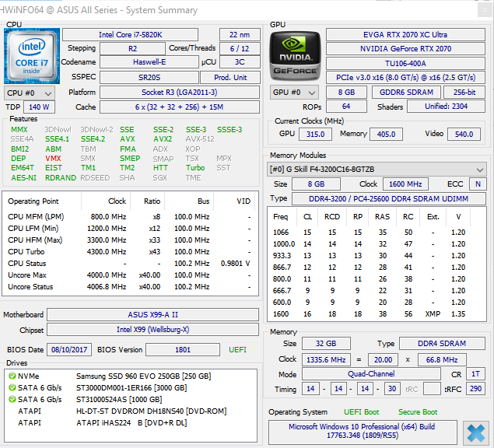Select the CPU Turbo operating point row
Screen dimensions: 494x448
[x=130, y=252]
